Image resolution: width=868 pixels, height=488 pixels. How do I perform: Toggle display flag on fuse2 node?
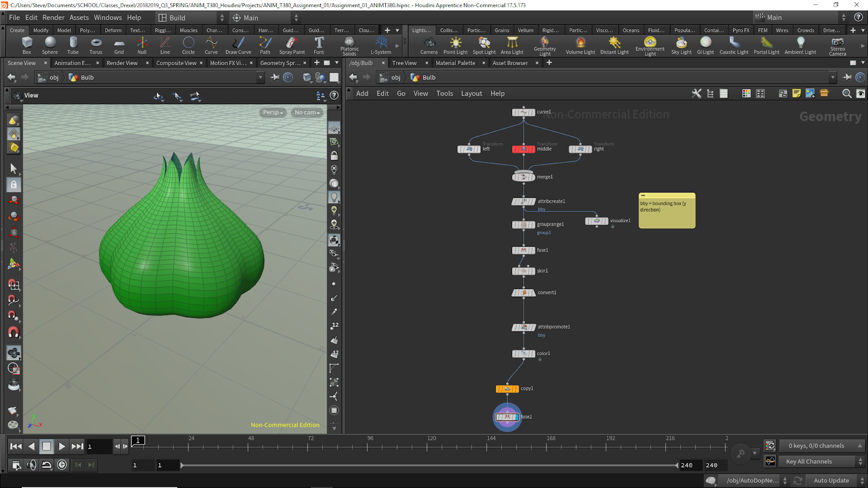516,417
